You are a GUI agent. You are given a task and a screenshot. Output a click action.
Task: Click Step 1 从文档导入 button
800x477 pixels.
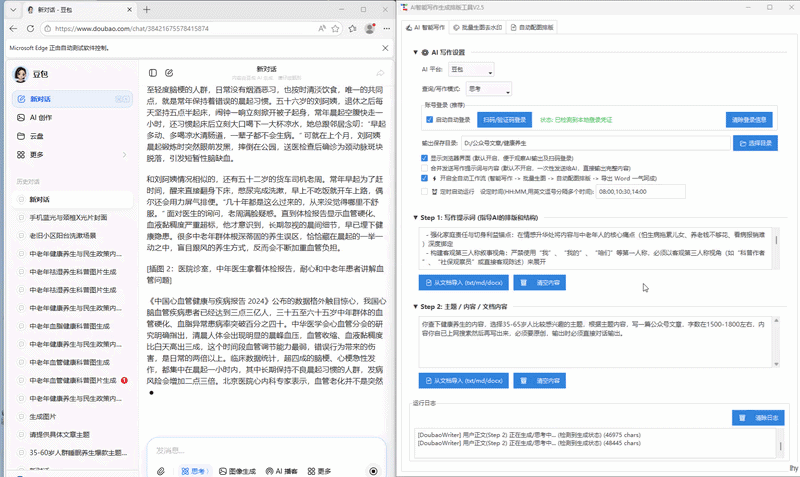click(464, 283)
